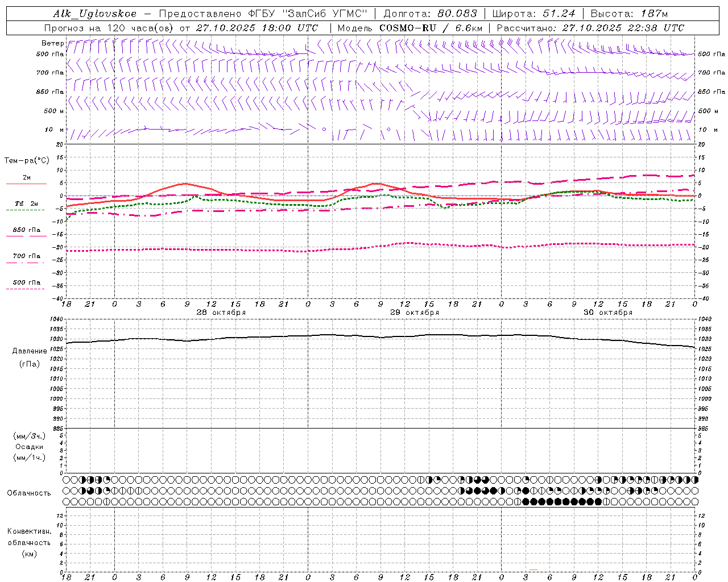
Task: Click the Прогноз на 120 часа(ов) text
Action: (109, 28)
